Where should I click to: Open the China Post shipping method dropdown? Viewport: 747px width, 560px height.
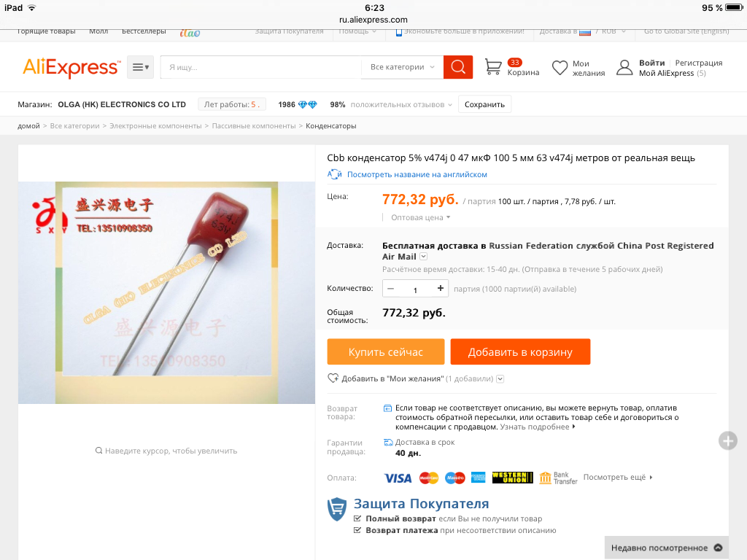pyautogui.click(x=424, y=257)
